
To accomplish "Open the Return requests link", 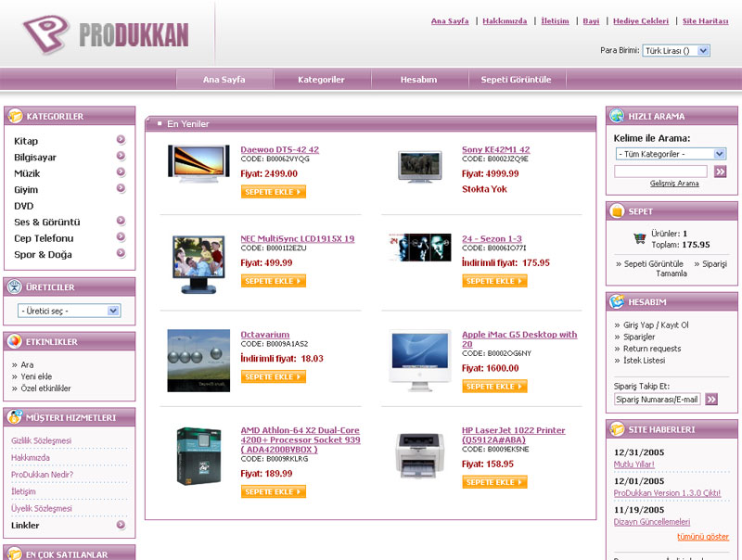I will coord(652,349).
